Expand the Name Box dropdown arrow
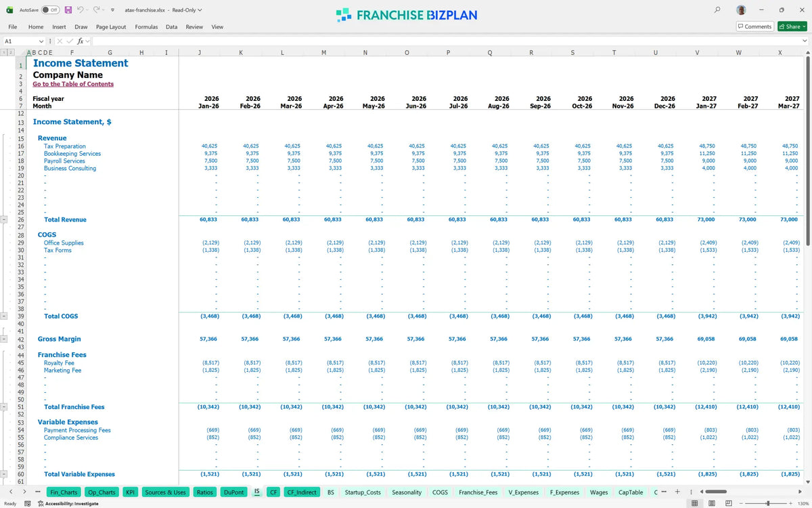The image size is (812, 508). coord(41,41)
